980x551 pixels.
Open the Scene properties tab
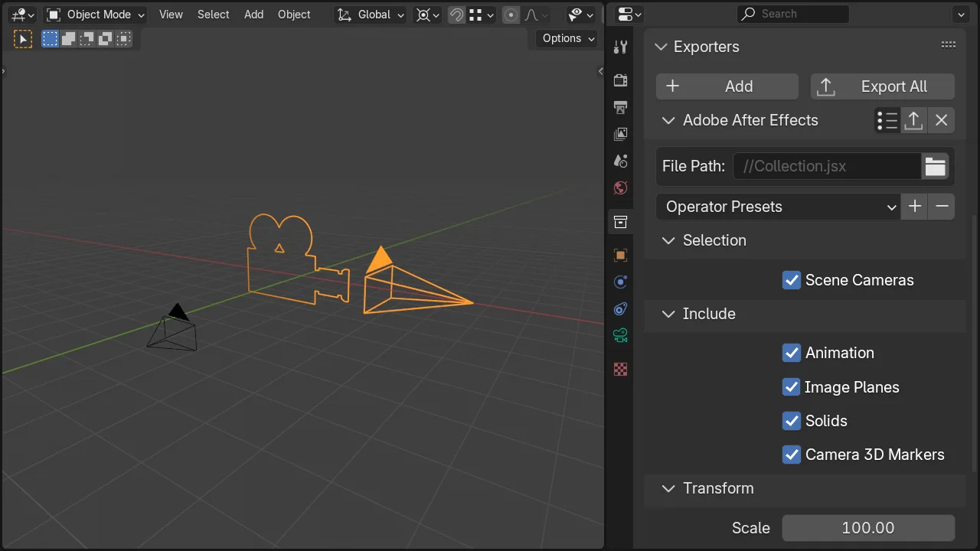pos(621,161)
